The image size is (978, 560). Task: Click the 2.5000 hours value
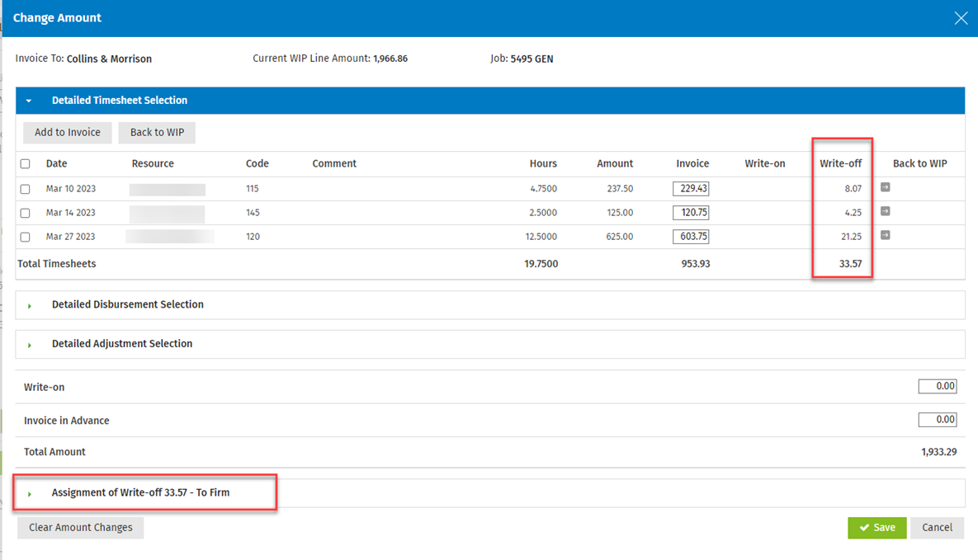pyautogui.click(x=543, y=213)
